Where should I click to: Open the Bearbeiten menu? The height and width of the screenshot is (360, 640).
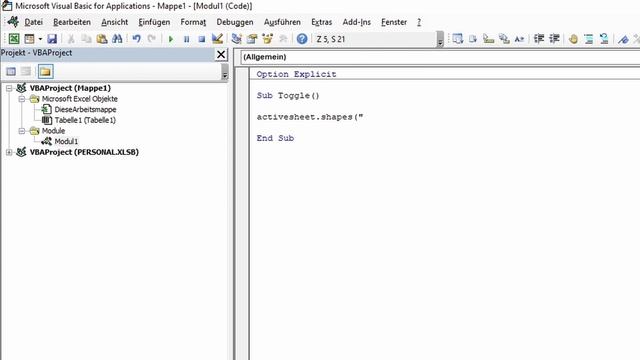[72, 22]
